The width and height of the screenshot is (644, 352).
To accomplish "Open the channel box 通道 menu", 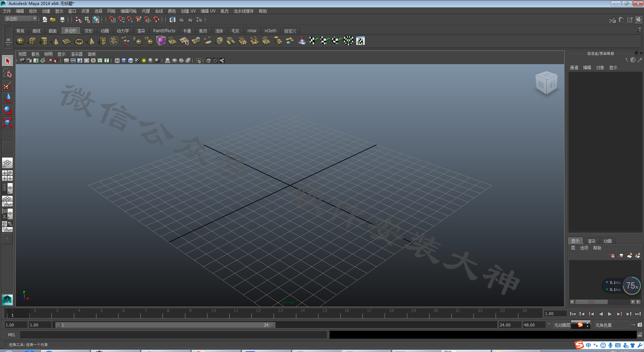I will click(x=574, y=68).
